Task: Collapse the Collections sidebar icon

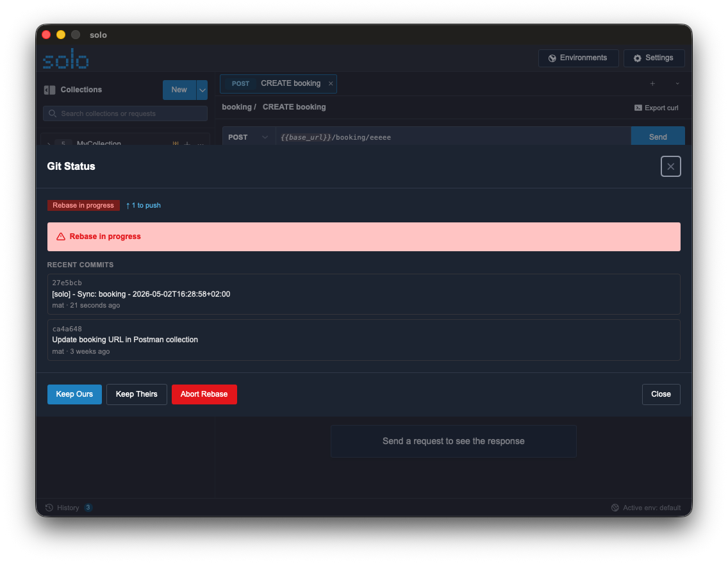Action: point(50,90)
